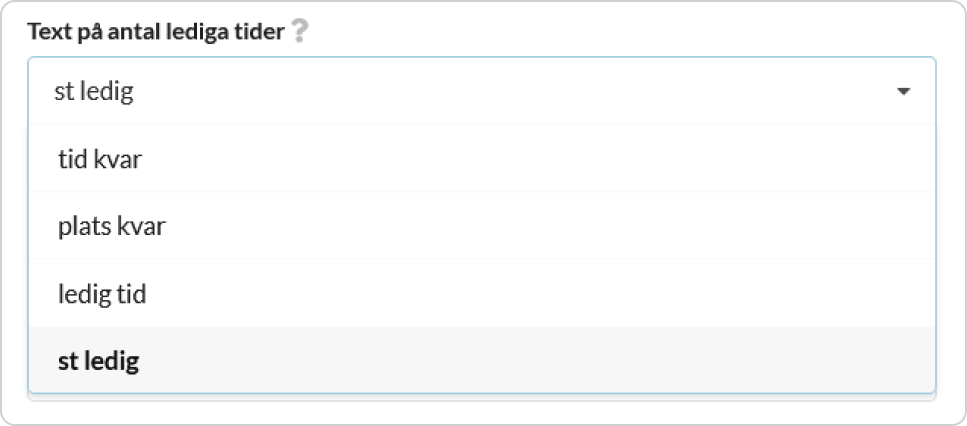Click the "Text på antal lediga tider" label
The width and height of the screenshot is (967, 426).
tap(156, 31)
